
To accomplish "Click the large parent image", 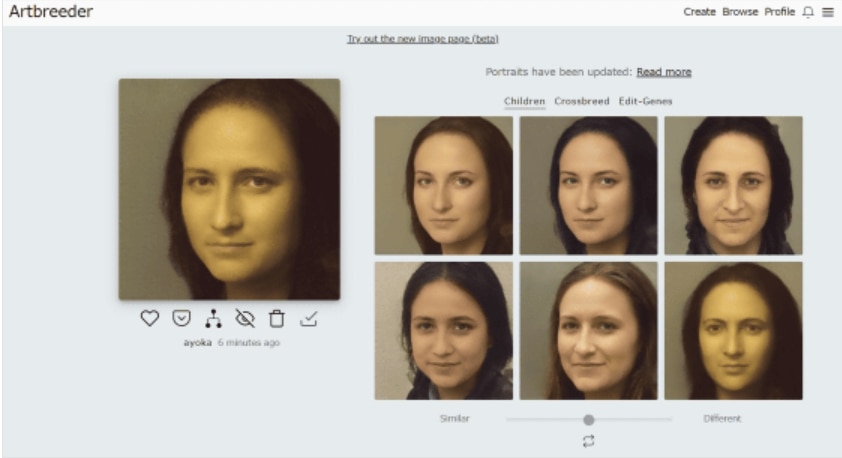I will (229, 189).
